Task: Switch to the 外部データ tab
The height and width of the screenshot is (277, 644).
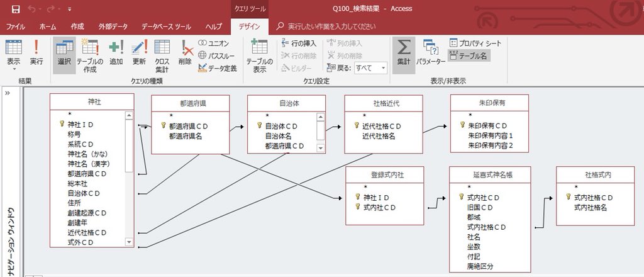Action: point(113,26)
